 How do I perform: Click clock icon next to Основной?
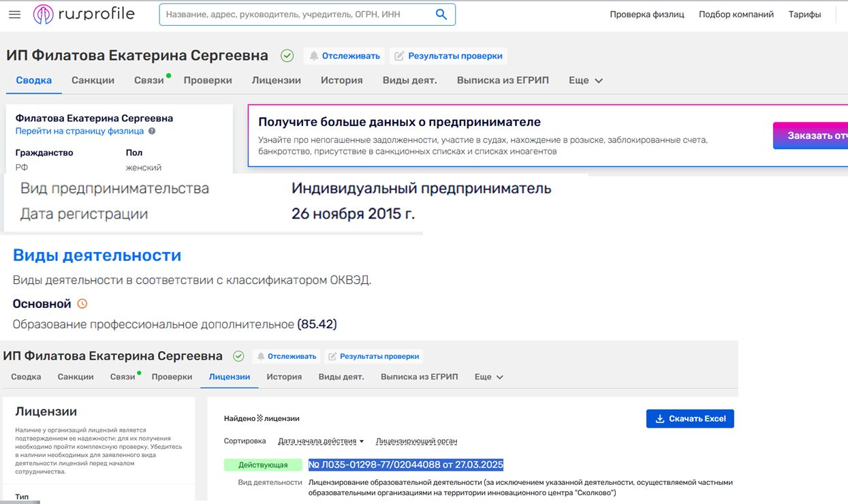point(82,304)
